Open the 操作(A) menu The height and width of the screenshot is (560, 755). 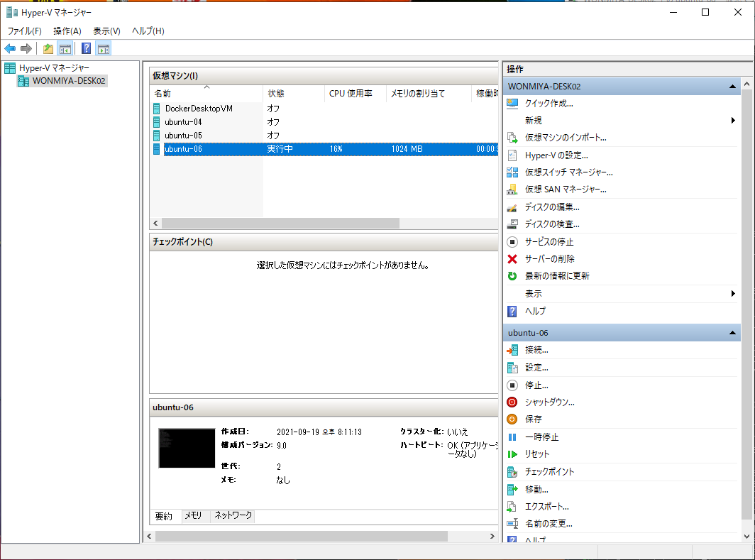click(x=67, y=31)
